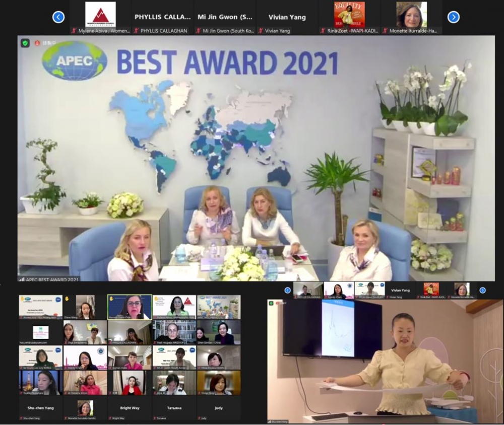This screenshot has height=425, width=504.
Task: Select Mylene Abiva's thumbnail in the top strip
Action: click(101, 18)
